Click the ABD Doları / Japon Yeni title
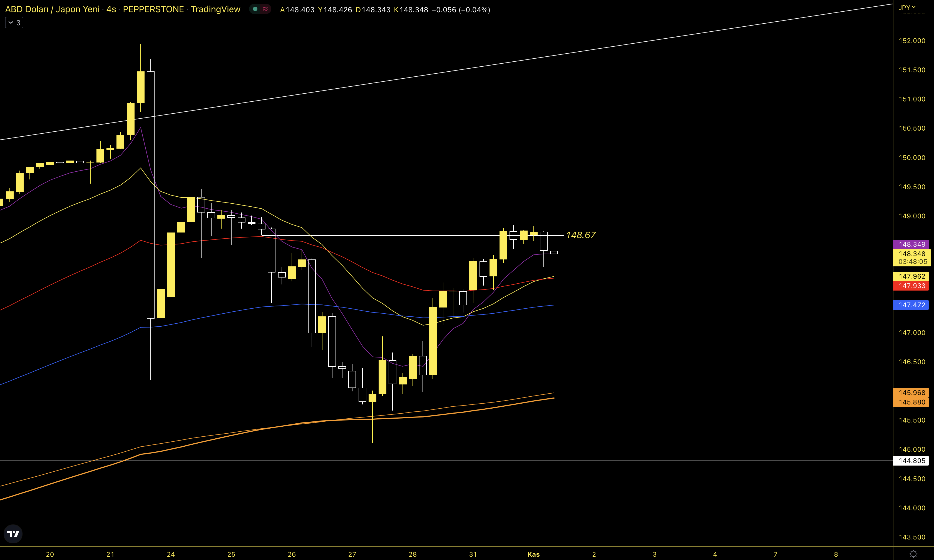Screen dimensions: 934x560 click(x=53, y=9)
